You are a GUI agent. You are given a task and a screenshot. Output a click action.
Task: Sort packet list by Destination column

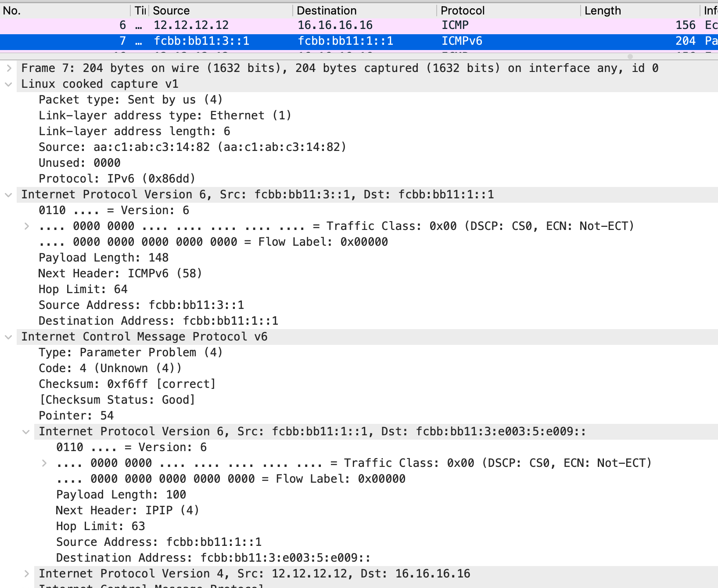coord(365,11)
